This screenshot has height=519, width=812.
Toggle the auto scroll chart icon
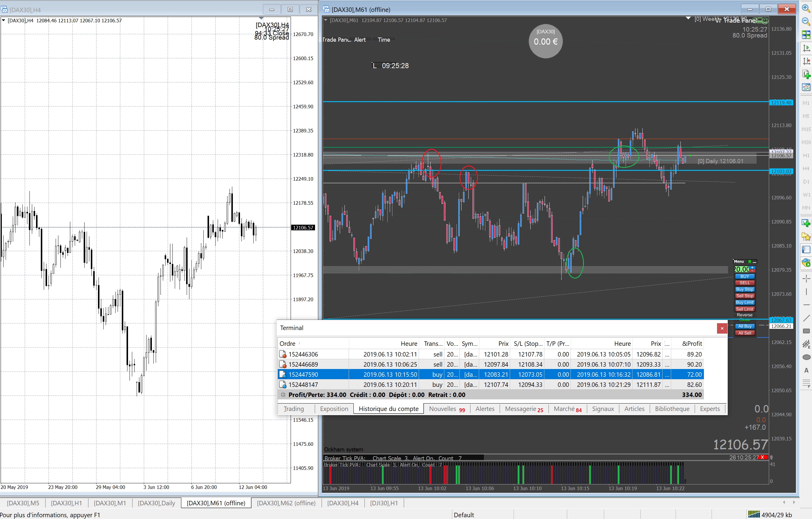(x=806, y=48)
